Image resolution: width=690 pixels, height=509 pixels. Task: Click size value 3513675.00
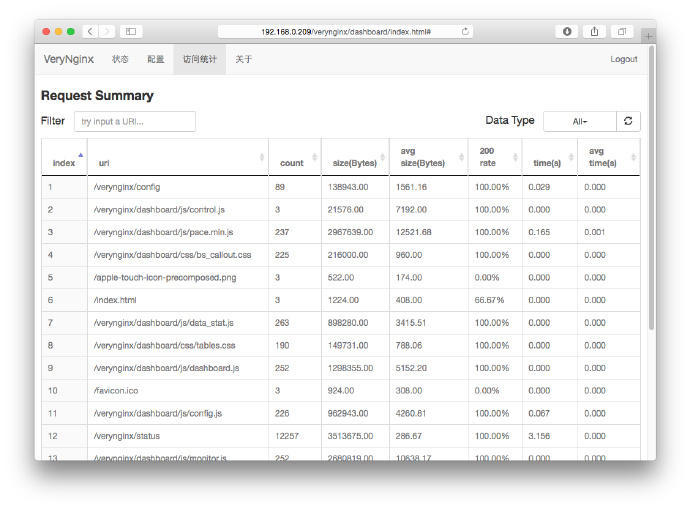click(x=350, y=436)
